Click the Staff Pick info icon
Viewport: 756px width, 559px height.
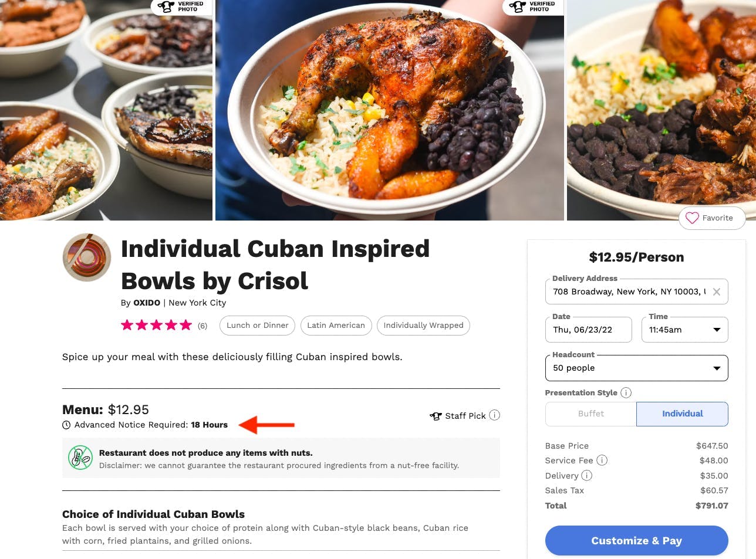point(495,415)
